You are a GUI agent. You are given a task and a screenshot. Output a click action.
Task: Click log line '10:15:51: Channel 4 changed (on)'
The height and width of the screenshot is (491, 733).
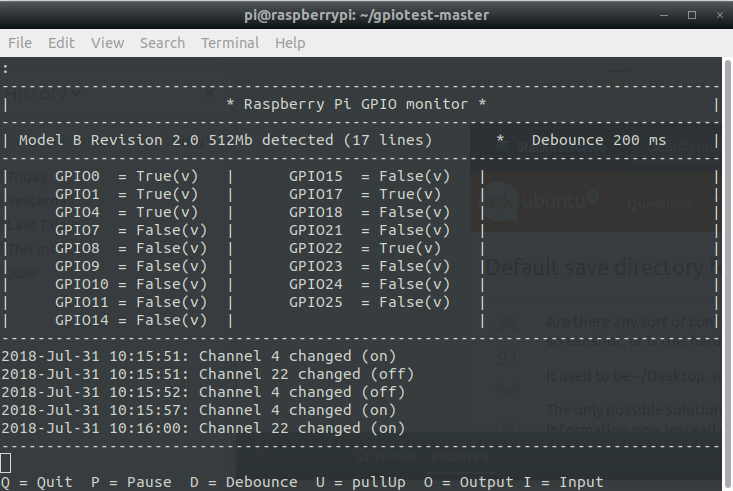tap(199, 356)
